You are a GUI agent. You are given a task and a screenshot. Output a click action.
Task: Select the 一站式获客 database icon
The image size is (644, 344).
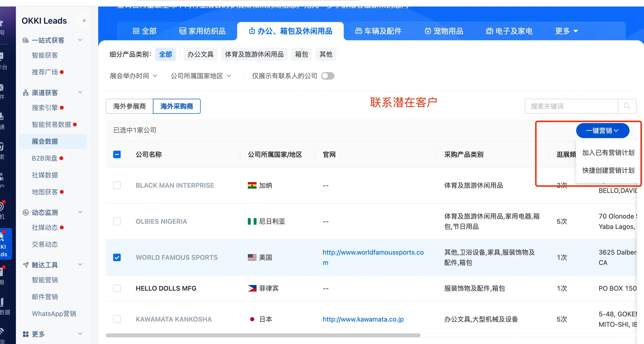[x=25, y=40]
